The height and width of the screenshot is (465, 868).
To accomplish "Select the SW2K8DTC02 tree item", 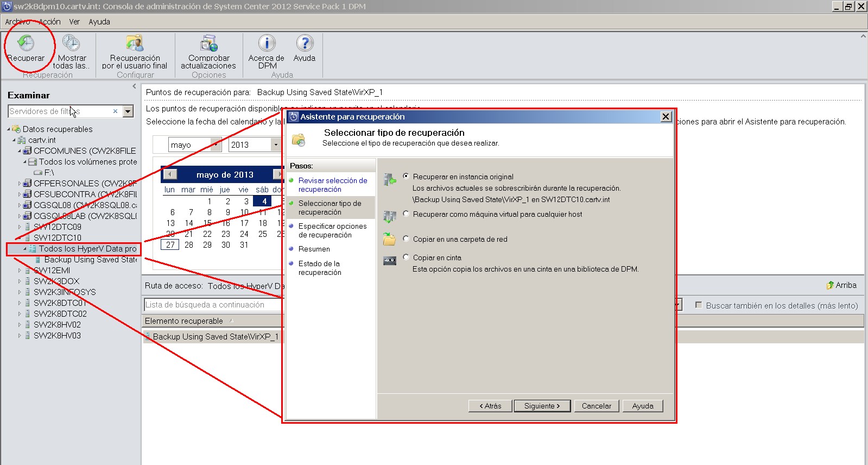I will (60, 314).
